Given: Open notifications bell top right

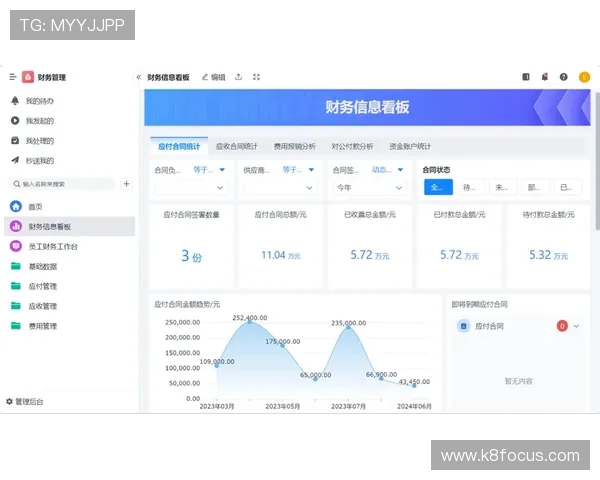Looking at the screenshot, I should 545,77.
